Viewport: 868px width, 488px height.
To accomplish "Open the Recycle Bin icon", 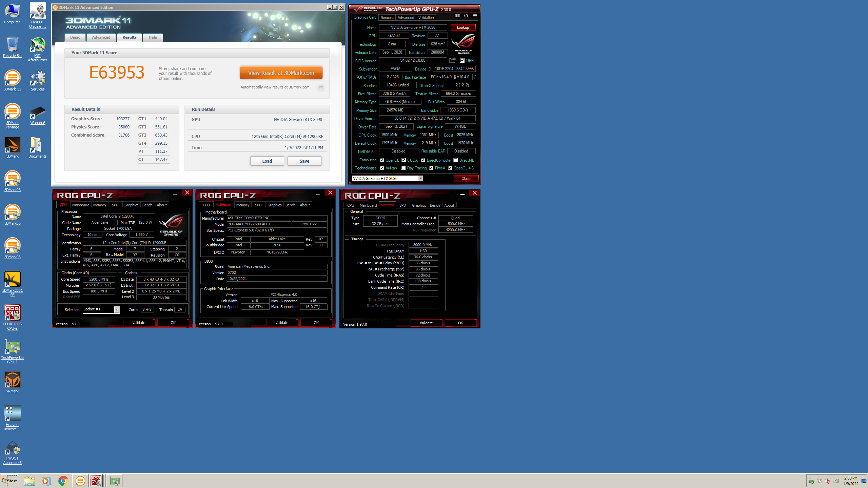I will coord(12,47).
